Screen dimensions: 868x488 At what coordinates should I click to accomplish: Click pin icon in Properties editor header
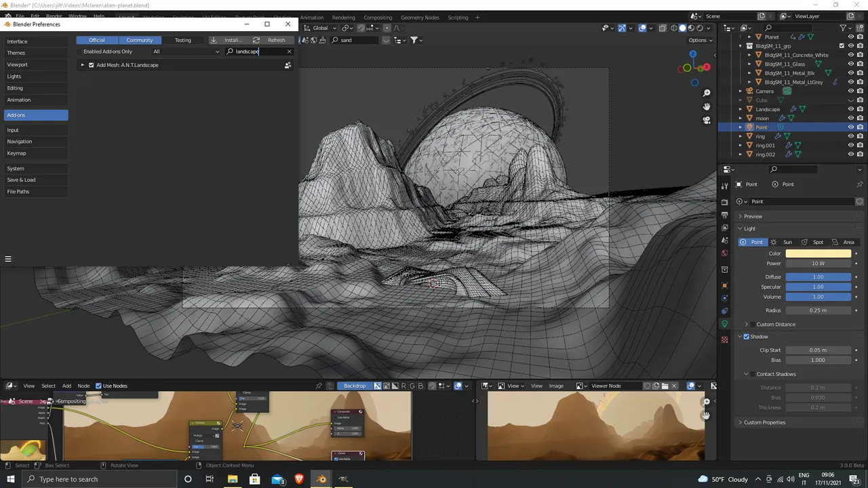click(859, 184)
